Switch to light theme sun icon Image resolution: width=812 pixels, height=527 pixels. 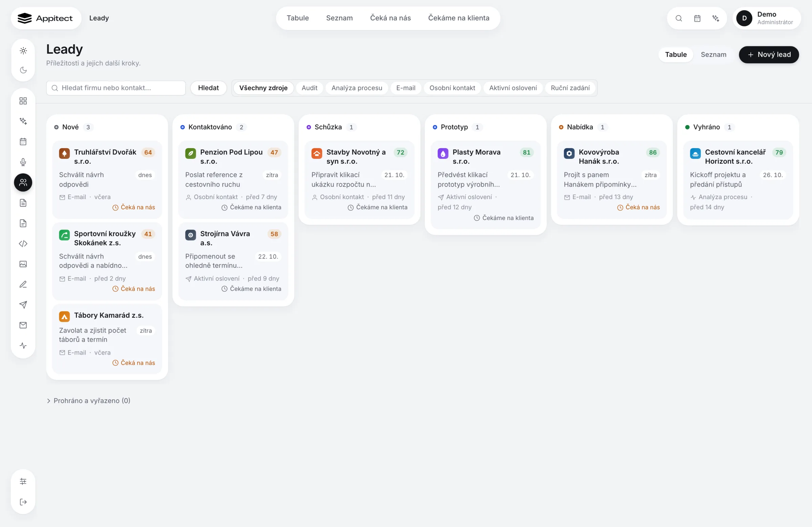(x=23, y=51)
